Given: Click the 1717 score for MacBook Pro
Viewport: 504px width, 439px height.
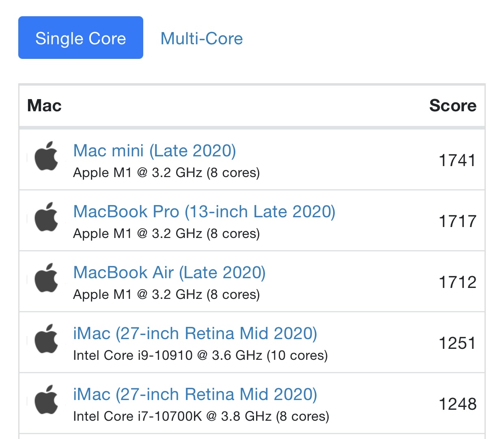Looking at the screenshot, I should point(457,221).
